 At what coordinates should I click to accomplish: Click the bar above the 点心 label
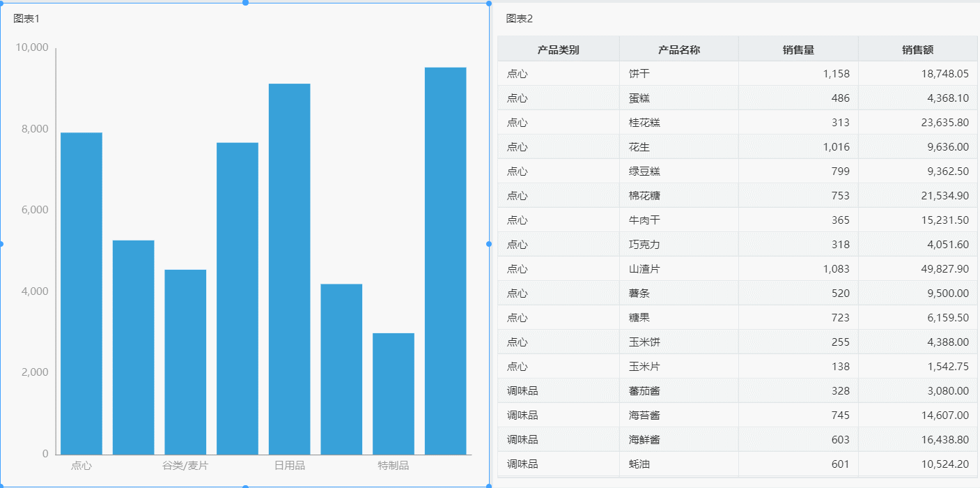point(81,293)
